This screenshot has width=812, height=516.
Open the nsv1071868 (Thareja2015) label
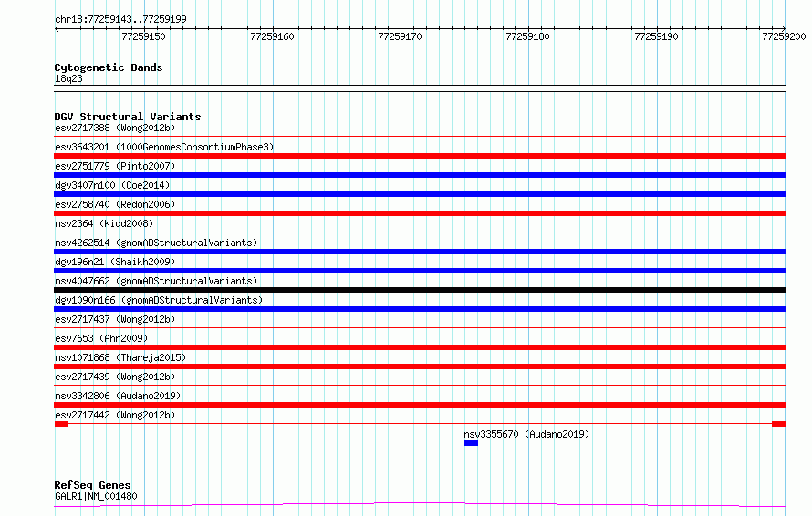click(120, 357)
